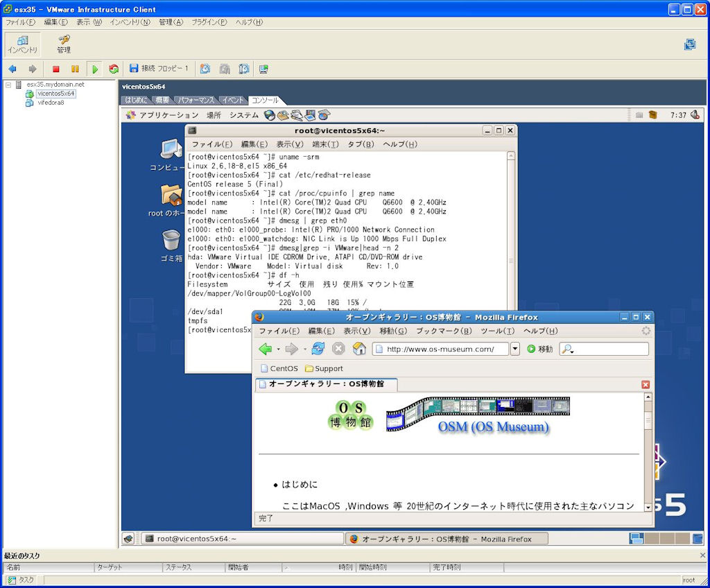Click the first workspace switcher square
This screenshot has height=588, width=710.
point(637,538)
